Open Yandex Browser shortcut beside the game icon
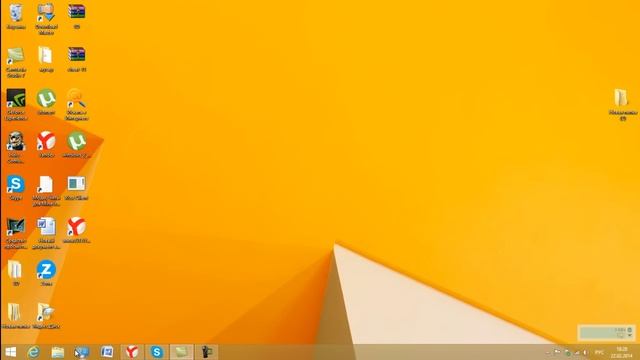This screenshot has height=360, width=640. point(46,144)
